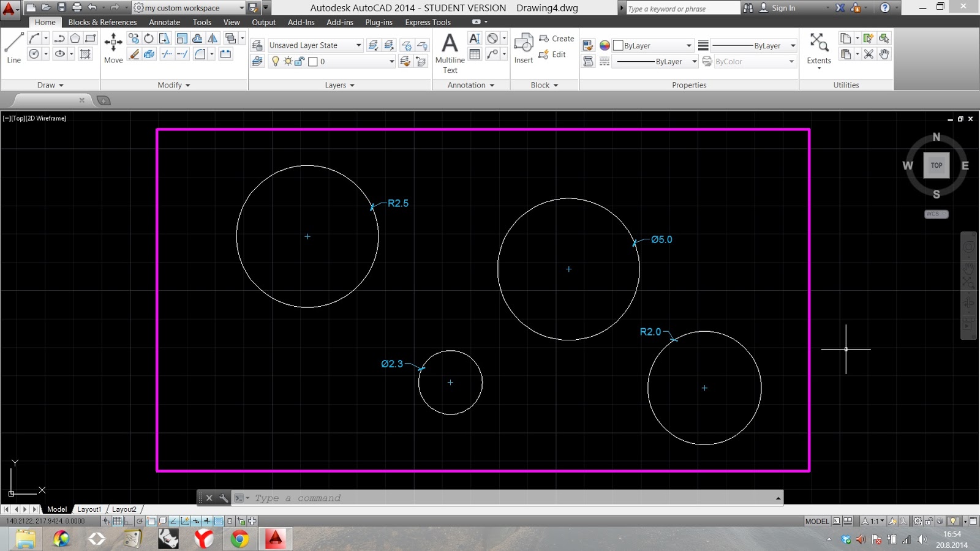Click the Save icon in quick access toolbar
This screenshot has width=980, height=551.
coord(61,7)
